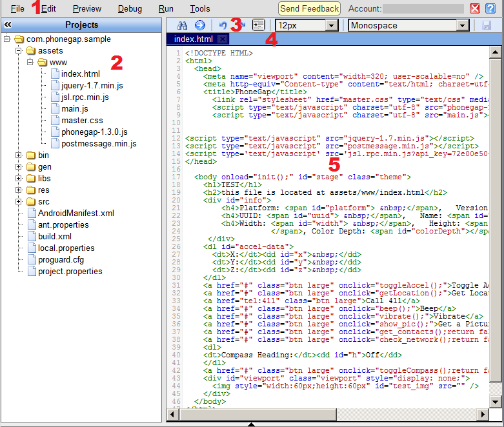Close the index.html editor tab
The width and height of the screenshot is (504, 427).
[222, 39]
